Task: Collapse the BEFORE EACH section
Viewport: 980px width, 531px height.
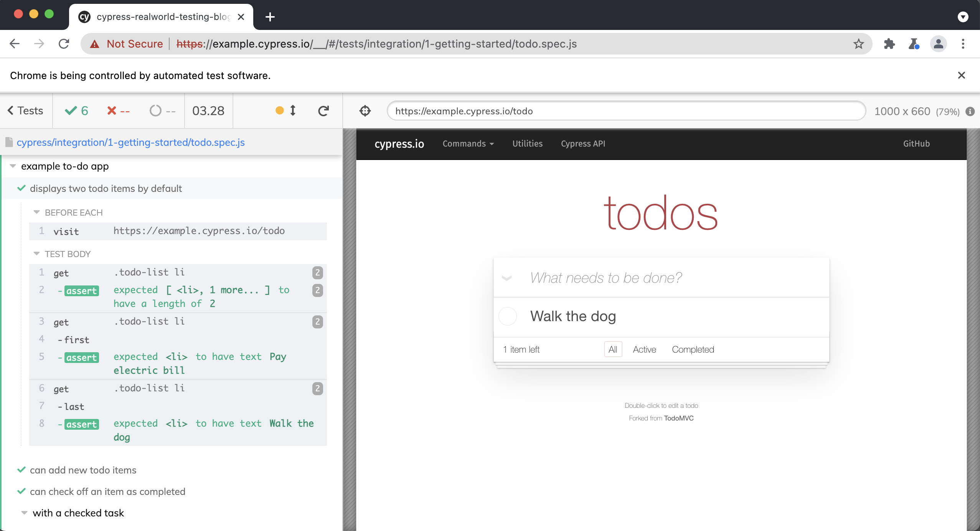Action: (36, 212)
